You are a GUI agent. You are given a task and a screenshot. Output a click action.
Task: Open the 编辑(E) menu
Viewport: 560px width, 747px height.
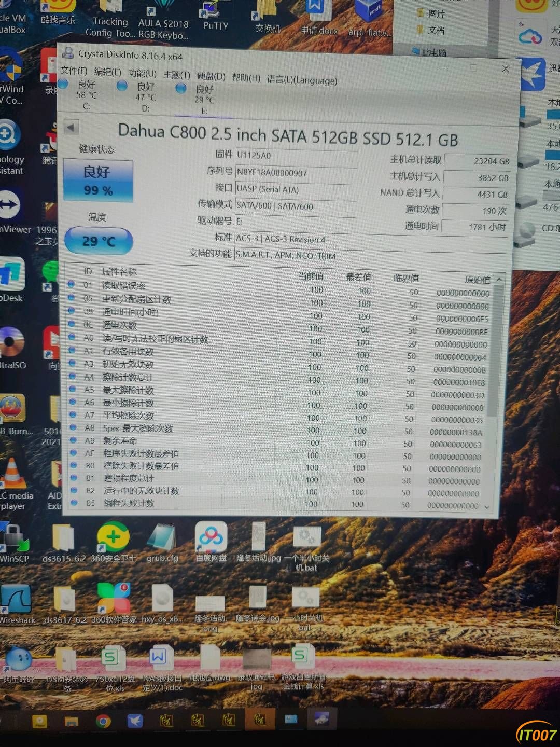click(x=108, y=72)
